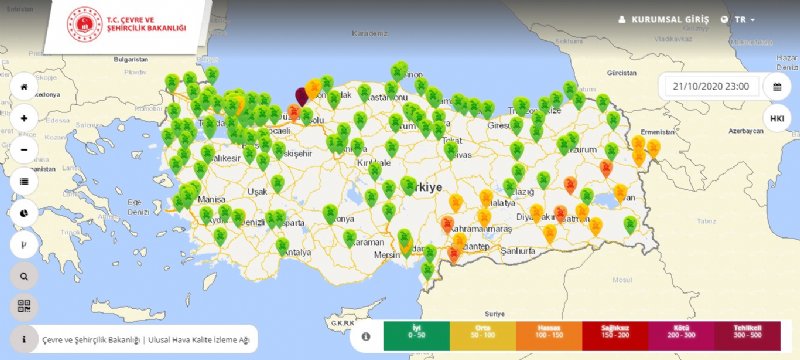Click the home button in the left sidebar
The height and width of the screenshot is (360, 800).
tap(24, 87)
